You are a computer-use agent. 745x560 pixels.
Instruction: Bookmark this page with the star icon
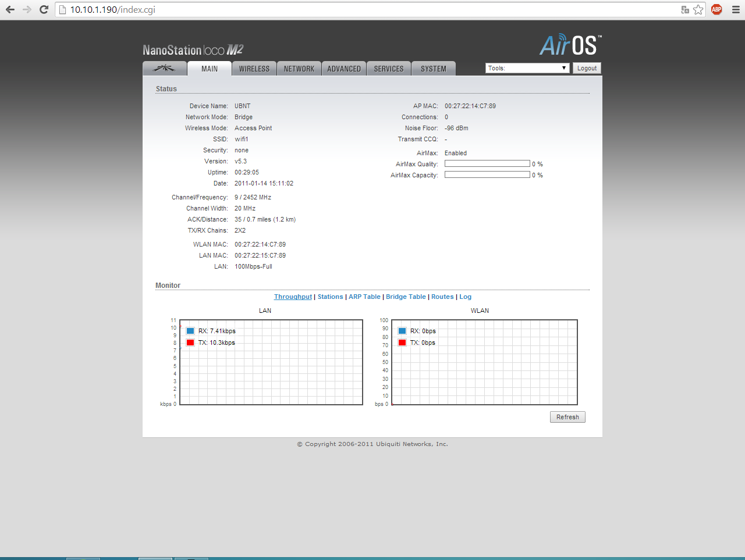(x=698, y=9)
